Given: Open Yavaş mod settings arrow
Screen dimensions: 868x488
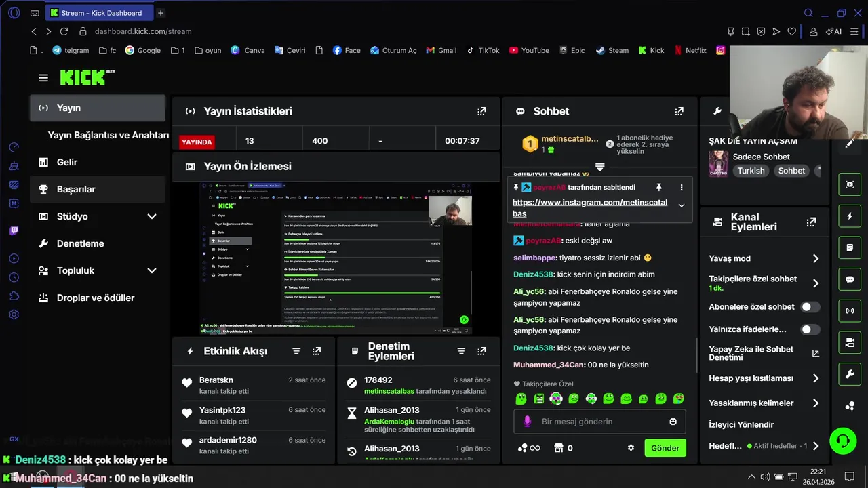Looking at the screenshot, I should pos(816,258).
